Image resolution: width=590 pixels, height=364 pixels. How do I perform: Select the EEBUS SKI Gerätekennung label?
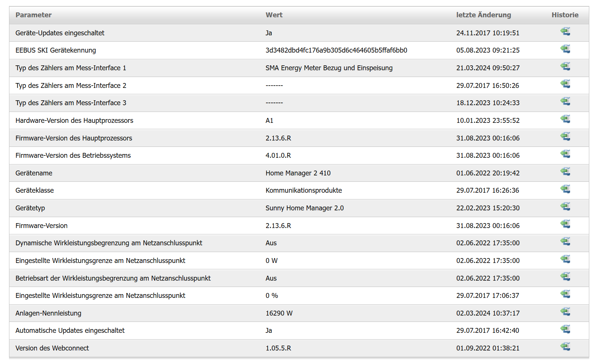[56, 50]
